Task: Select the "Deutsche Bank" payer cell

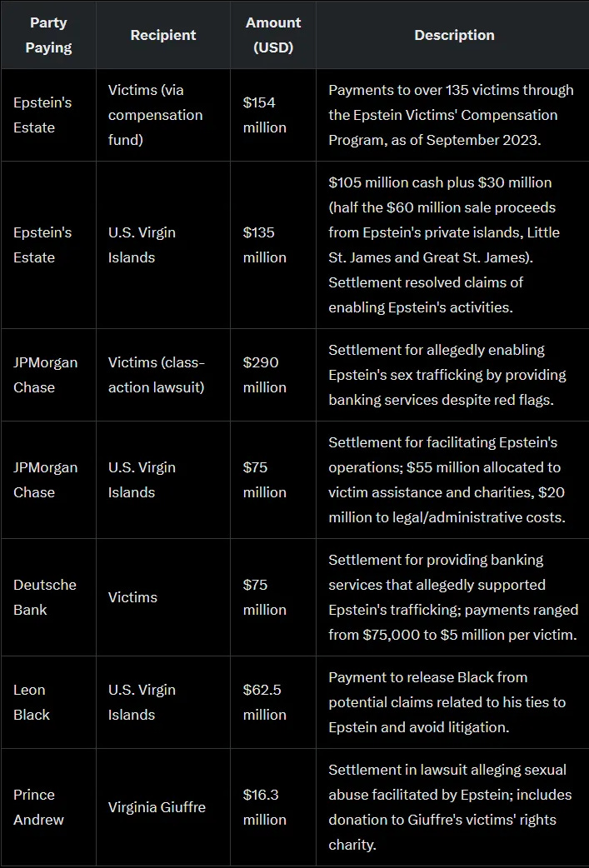Action: click(45, 597)
